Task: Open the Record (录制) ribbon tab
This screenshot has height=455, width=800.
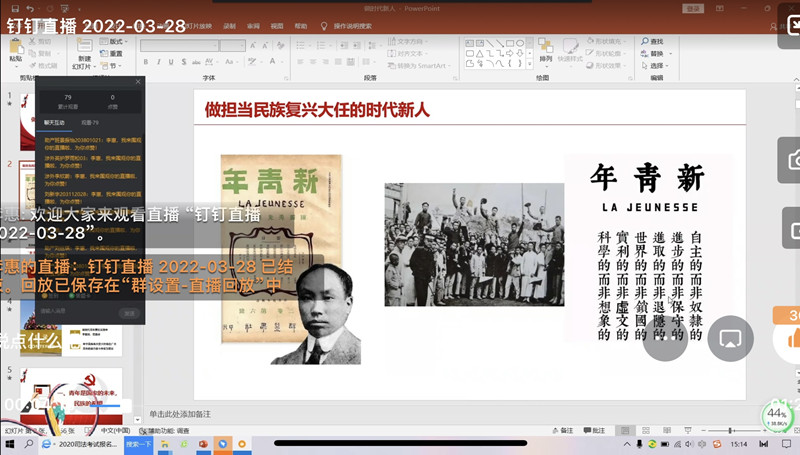Action: coord(229,26)
